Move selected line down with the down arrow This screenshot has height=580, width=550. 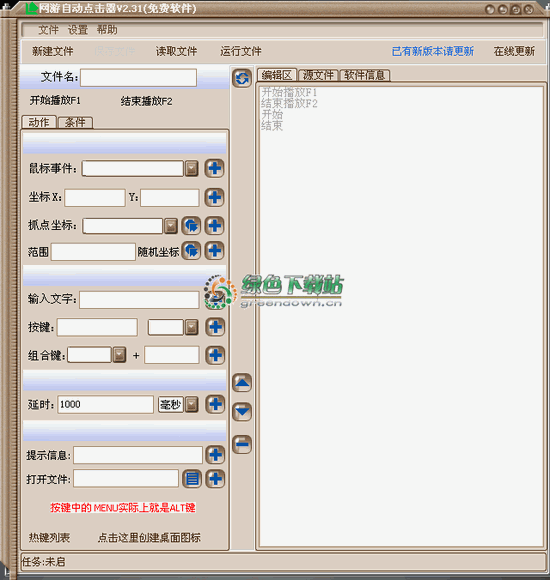[242, 411]
